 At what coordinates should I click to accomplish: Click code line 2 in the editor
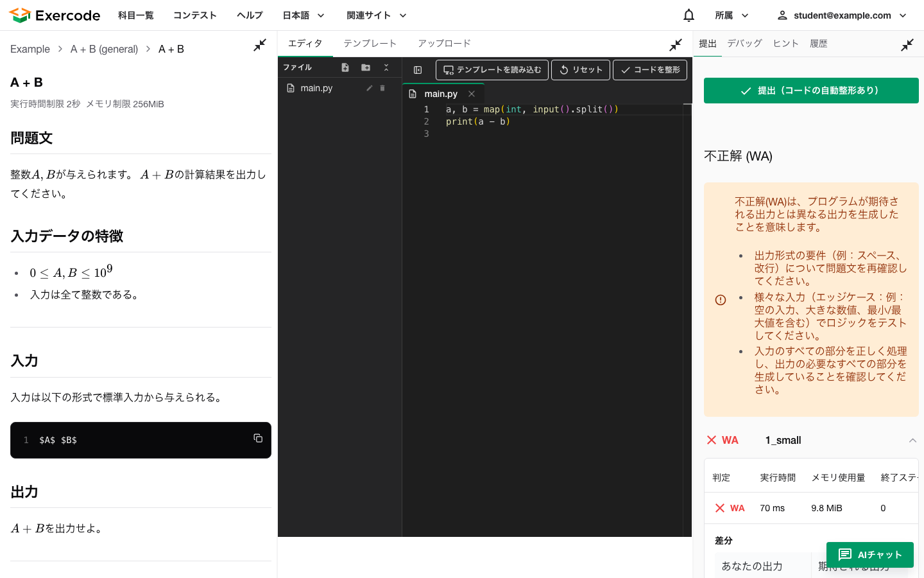click(x=478, y=121)
